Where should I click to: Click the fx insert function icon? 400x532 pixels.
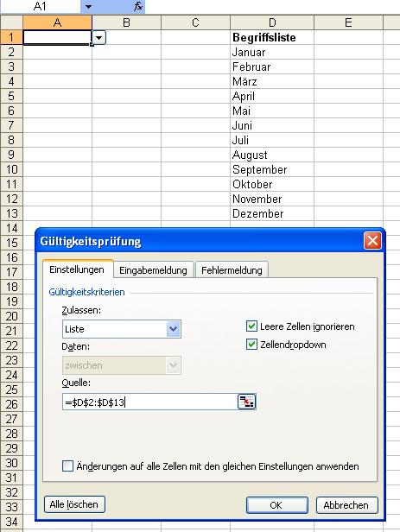(137, 6)
